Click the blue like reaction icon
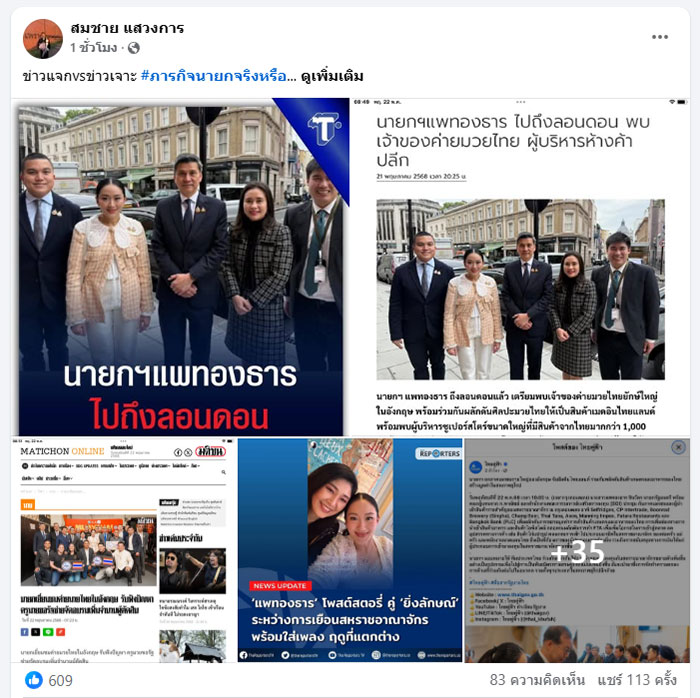The height and width of the screenshot is (698, 700). click(x=34, y=680)
